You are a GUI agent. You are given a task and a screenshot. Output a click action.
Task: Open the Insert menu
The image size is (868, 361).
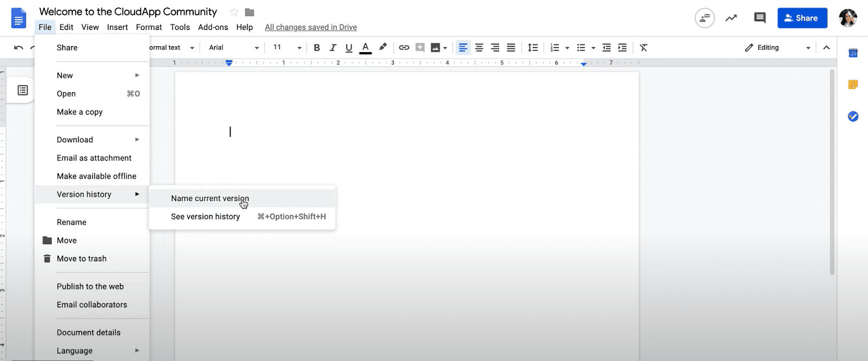[x=117, y=27]
